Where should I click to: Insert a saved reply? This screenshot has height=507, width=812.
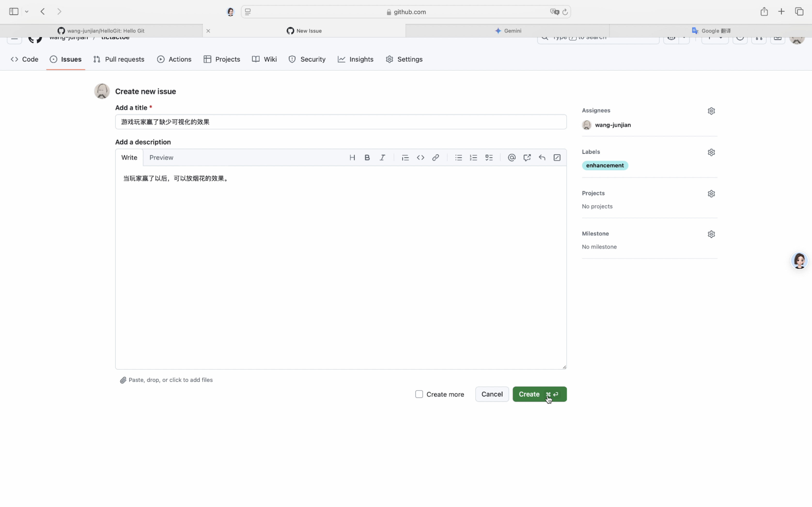coord(542,158)
